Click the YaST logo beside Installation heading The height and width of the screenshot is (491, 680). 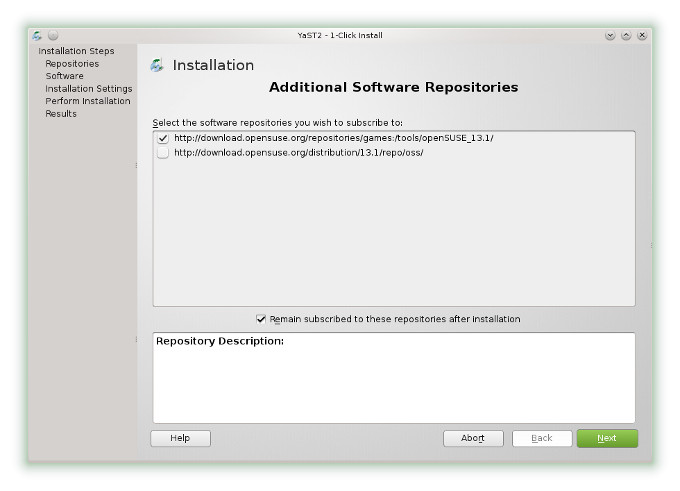coord(157,65)
